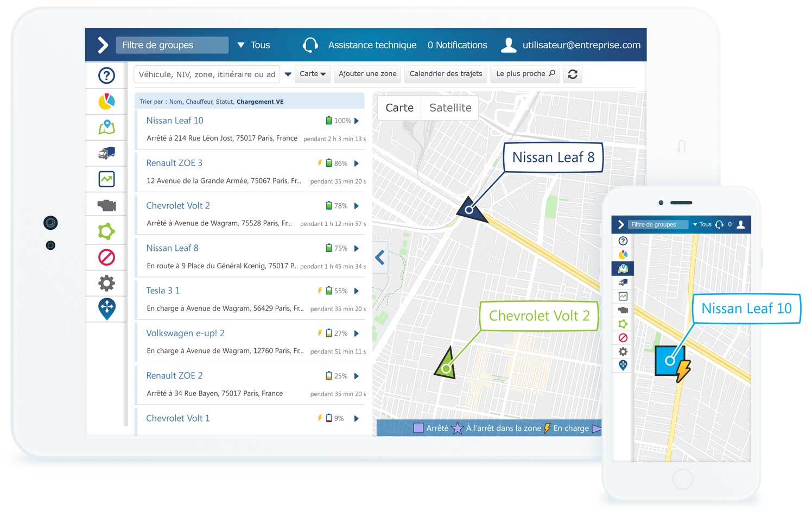Open Calendrier des trajets
This screenshot has height=516, width=812.
pyautogui.click(x=446, y=74)
